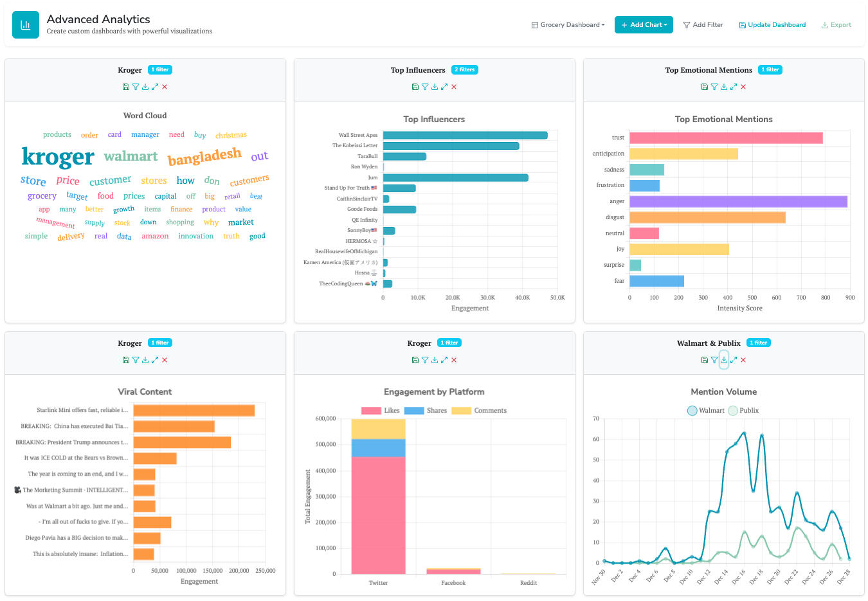This screenshot has width=868, height=601.
Task: Open the Grocery Dashboard dropdown
Action: pos(568,25)
